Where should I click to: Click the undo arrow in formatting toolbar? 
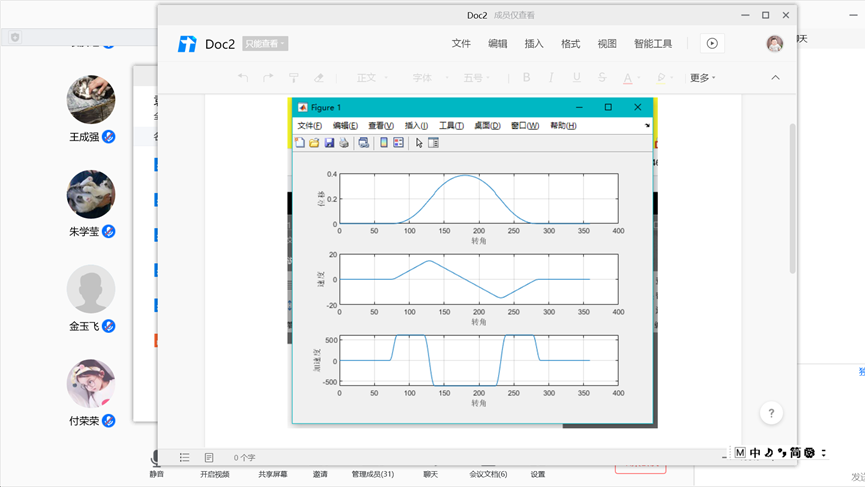(x=243, y=78)
